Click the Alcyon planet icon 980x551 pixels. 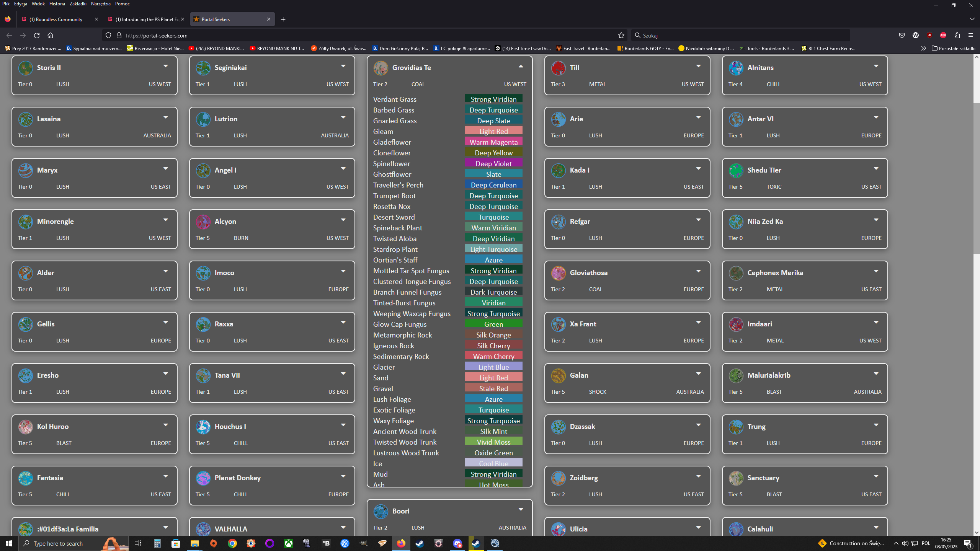203,222
